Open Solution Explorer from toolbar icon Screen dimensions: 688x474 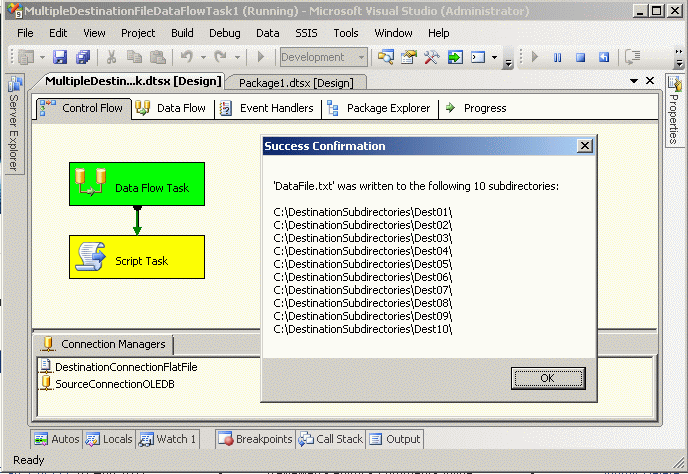[x=386, y=57]
